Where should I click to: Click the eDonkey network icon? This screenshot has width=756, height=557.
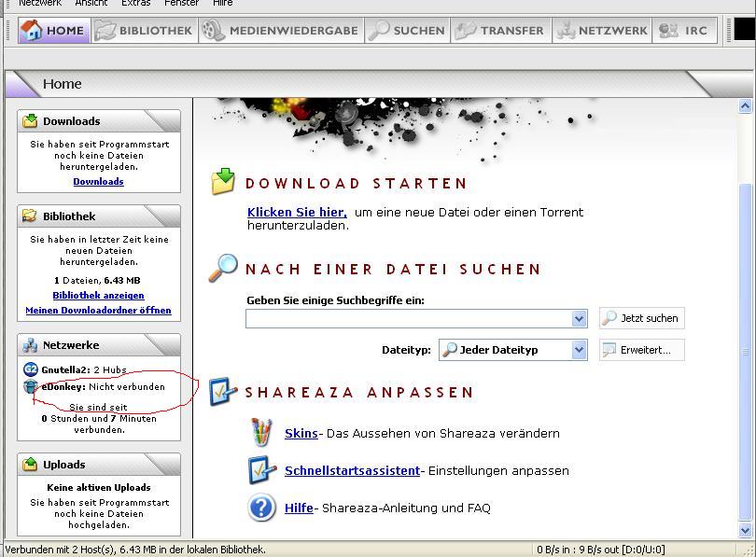pos(31,386)
